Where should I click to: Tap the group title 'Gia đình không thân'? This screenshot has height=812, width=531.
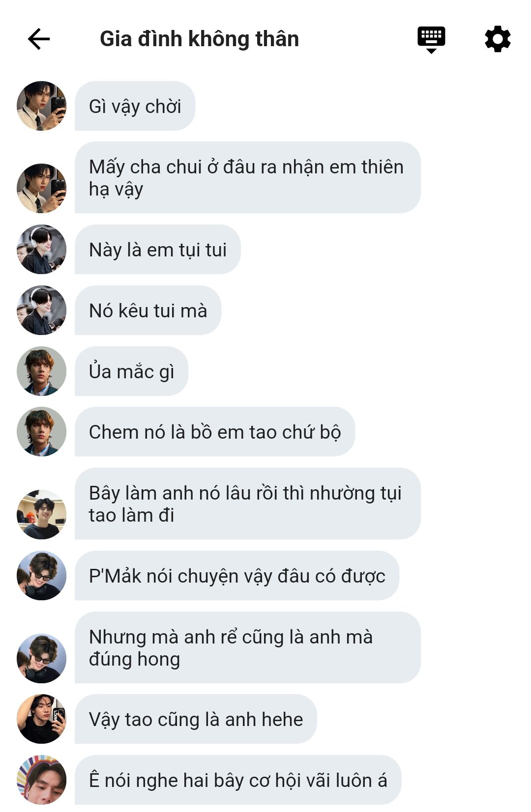click(x=199, y=39)
